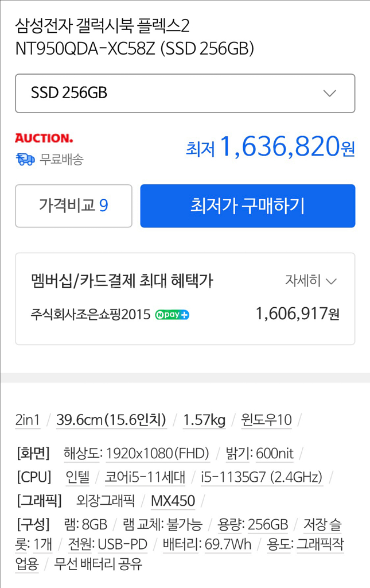The height and width of the screenshot is (588, 370).
Task: Click the Npay+ payment badge
Action: (x=173, y=315)
